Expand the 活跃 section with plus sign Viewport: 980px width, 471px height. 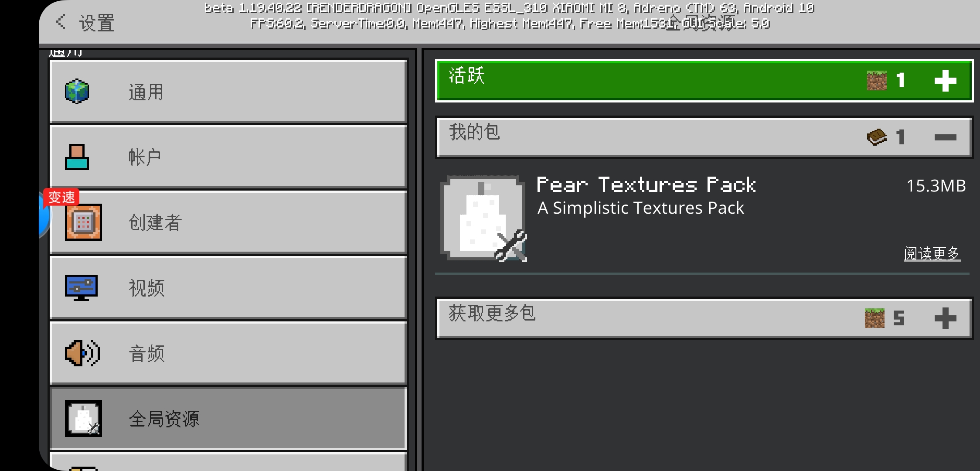(x=945, y=81)
